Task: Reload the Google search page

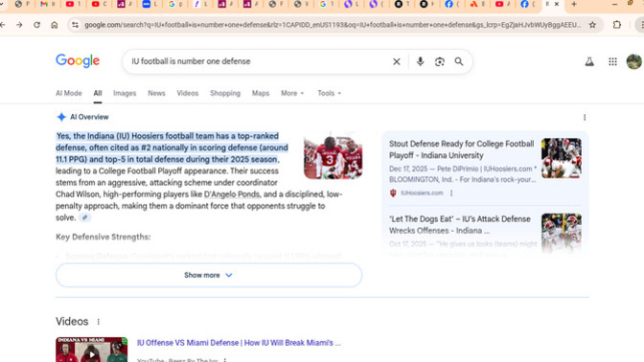Action: pos(36,25)
